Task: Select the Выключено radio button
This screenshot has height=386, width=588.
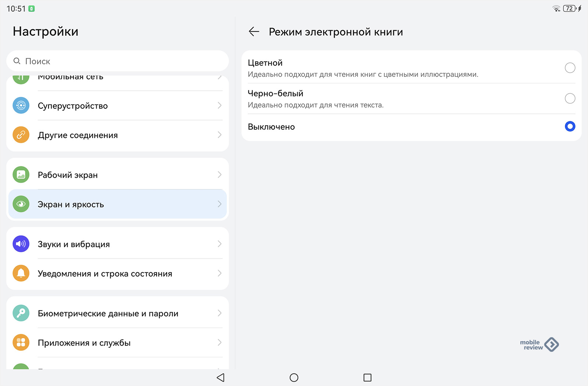Action: coord(570,127)
